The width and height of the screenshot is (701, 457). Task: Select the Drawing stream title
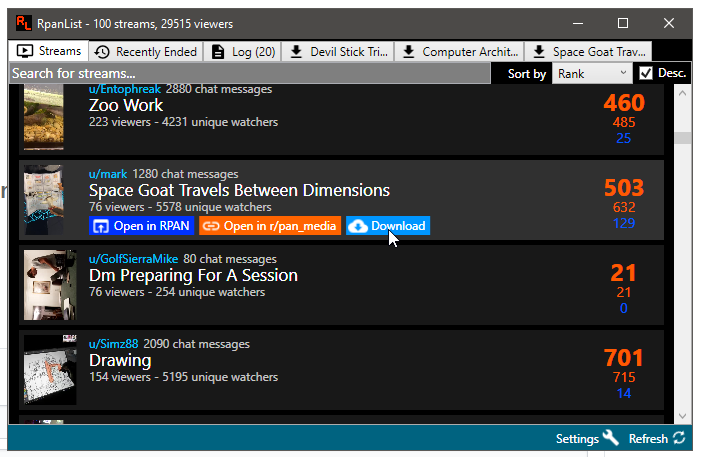(x=120, y=360)
